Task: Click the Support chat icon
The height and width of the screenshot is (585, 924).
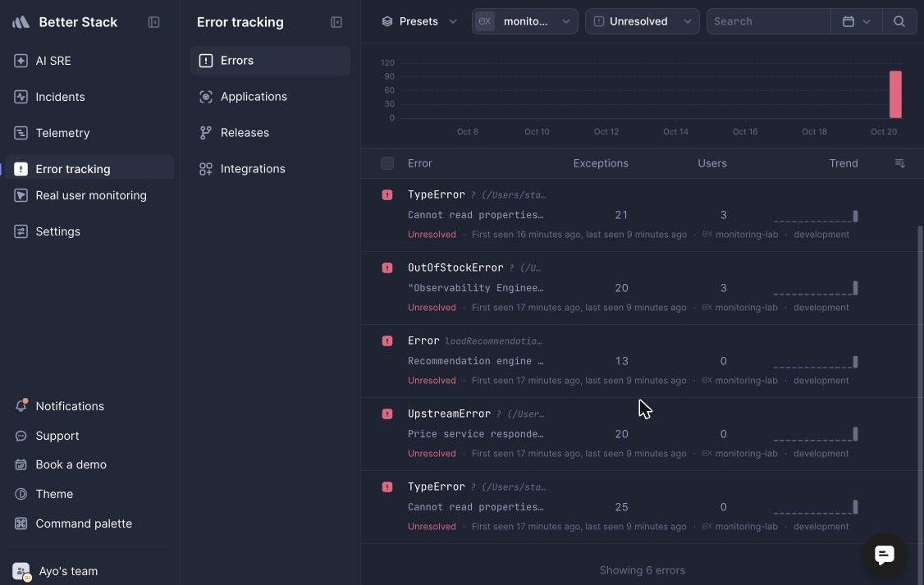Action: point(21,436)
